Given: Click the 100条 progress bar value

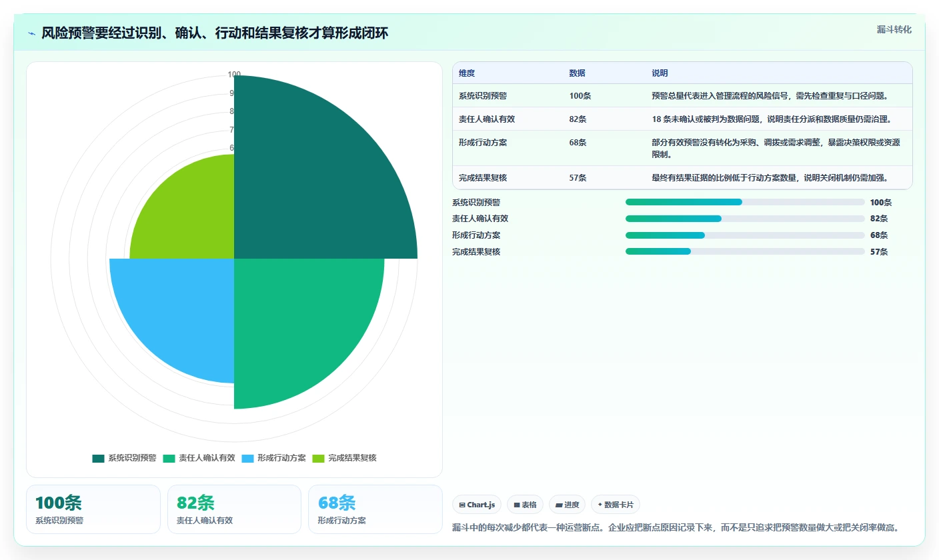Looking at the screenshot, I should coord(881,202).
